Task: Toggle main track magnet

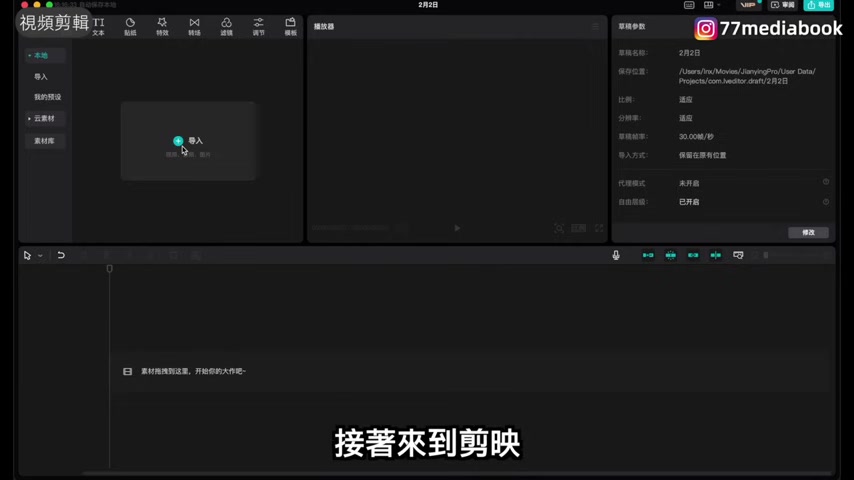Action: pos(648,255)
